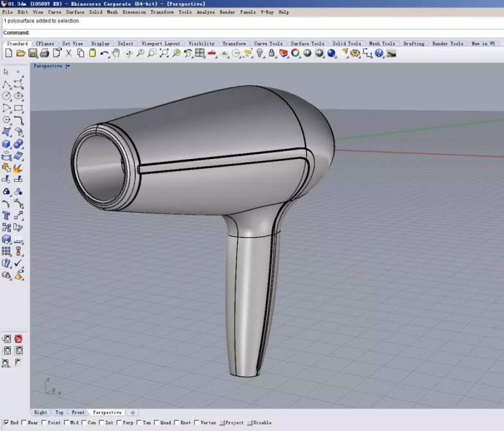Click the Print icon in toolbar
Viewport: 504px width, 431px height.
pos(44,53)
